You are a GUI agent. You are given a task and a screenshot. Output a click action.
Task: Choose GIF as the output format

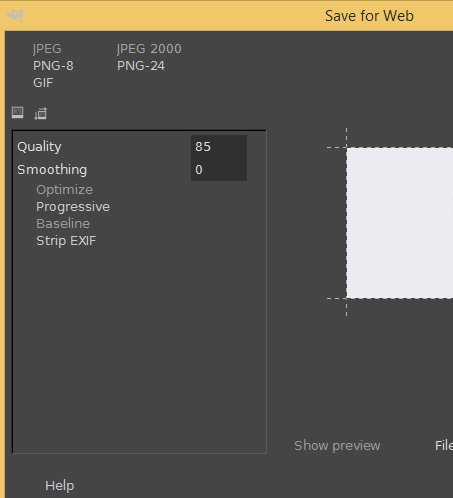[43, 83]
